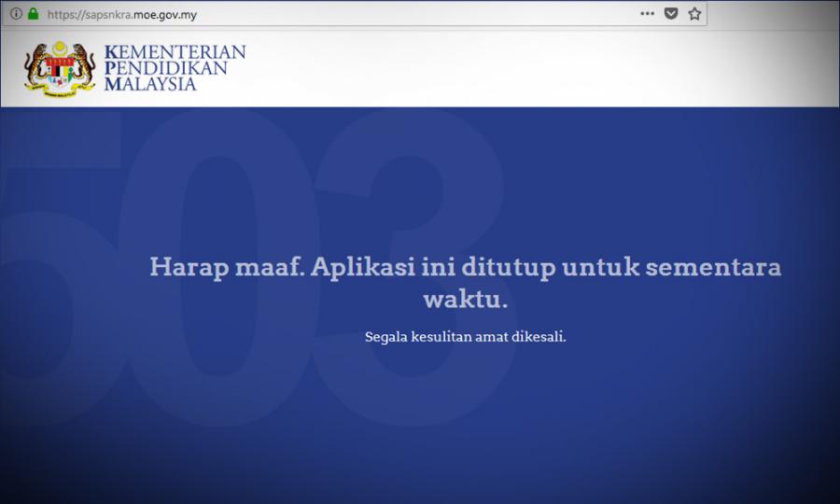Image resolution: width=840 pixels, height=504 pixels.
Task: Click the site information (i) icon
Action: point(16,14)
